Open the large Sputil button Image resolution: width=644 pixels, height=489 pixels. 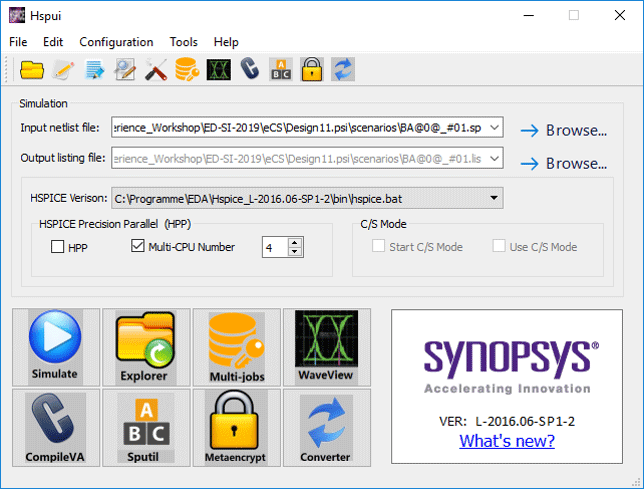tap(146, 428)
